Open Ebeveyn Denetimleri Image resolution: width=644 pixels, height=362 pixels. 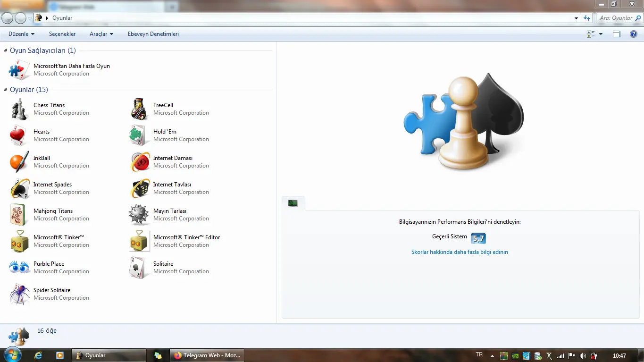pyautogui.click(x=153, y=34)
